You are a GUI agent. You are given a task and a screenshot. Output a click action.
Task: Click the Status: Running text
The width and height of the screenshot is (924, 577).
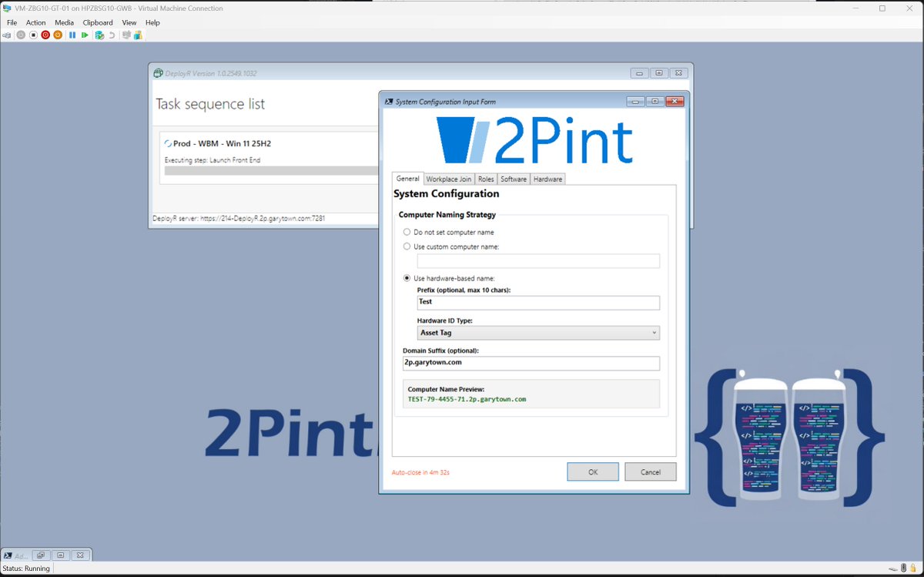27,569
